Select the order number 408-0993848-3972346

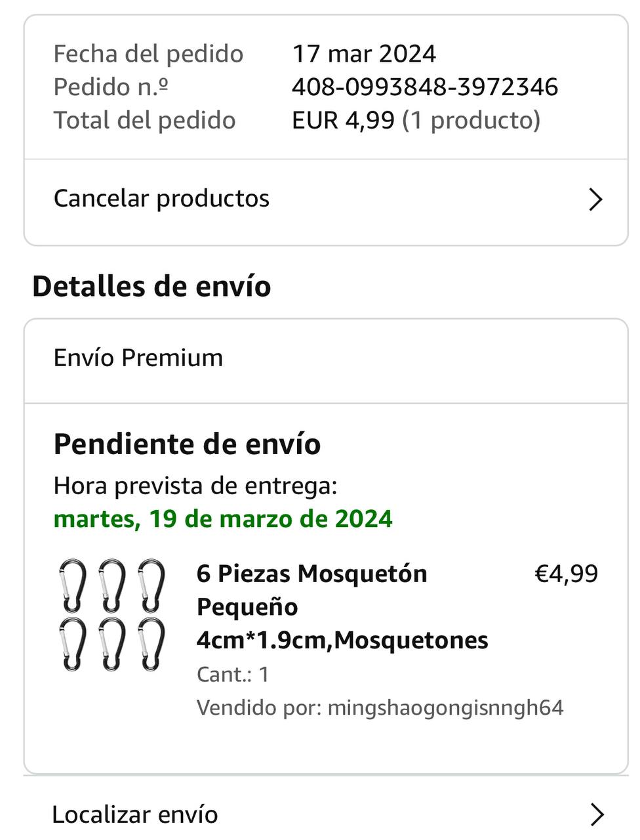point(425,87)
